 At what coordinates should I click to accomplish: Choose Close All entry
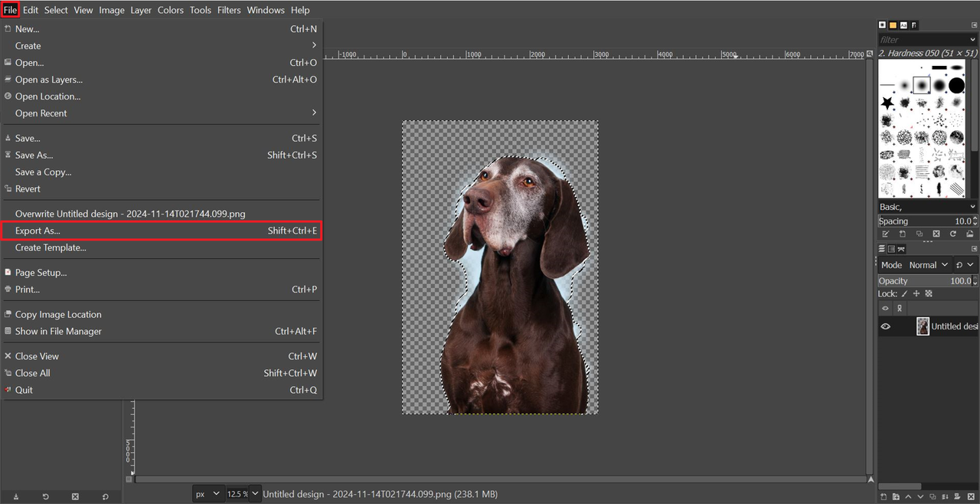(162, 373)
